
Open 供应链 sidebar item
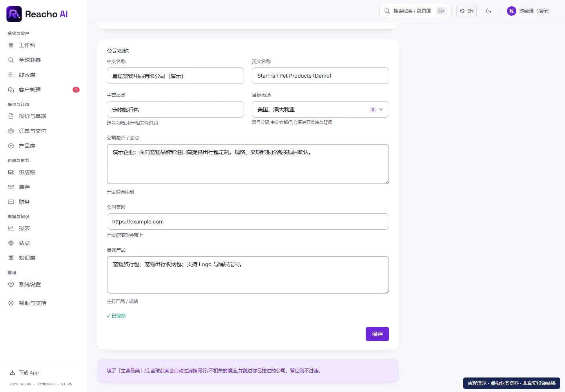(x=44, y=172)
